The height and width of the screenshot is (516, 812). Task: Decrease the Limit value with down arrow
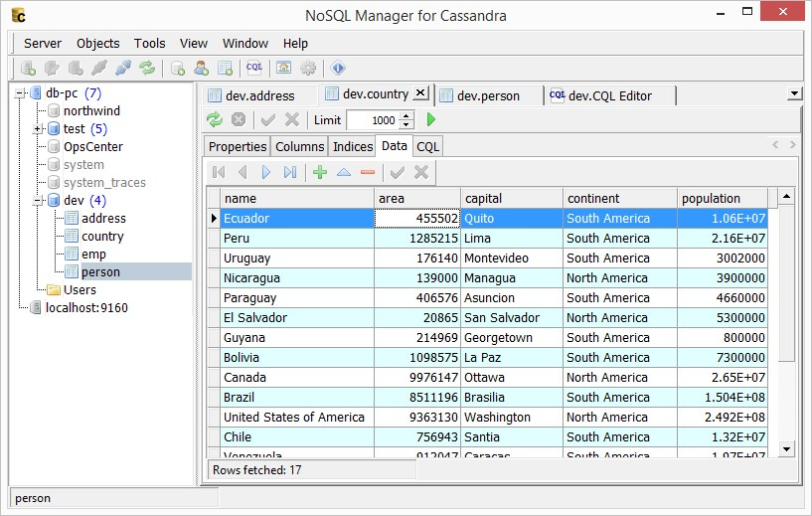click(407, 124)
